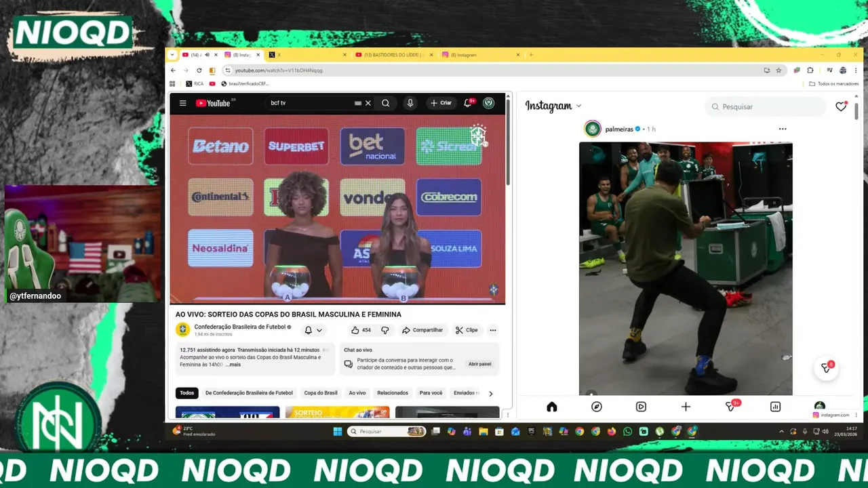Screen dimensions: 868x488
Task: Select the Para você chip
Action: [x=431, y=393]
